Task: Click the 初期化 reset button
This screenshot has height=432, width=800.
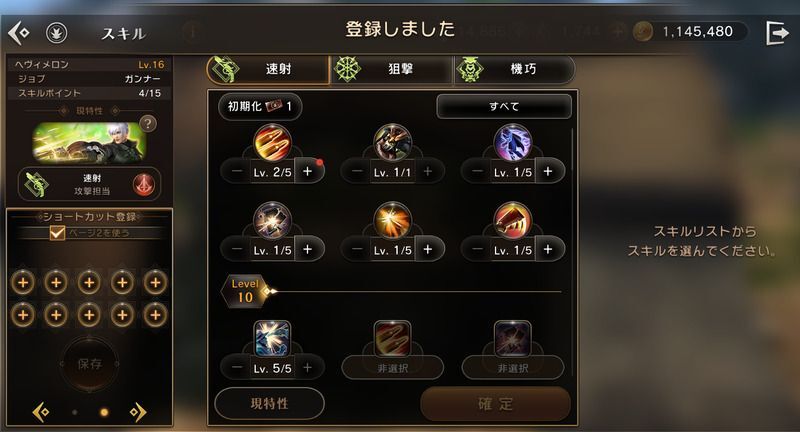Action: pyautogui.click(x=260, y=107)
